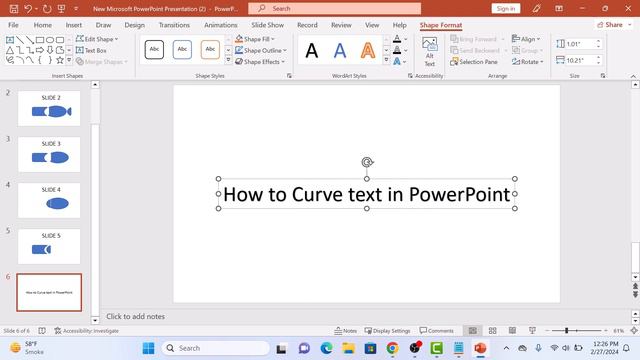Open the Slide Show tab
This screenshot has height=360, width=640.
[267, 25]
